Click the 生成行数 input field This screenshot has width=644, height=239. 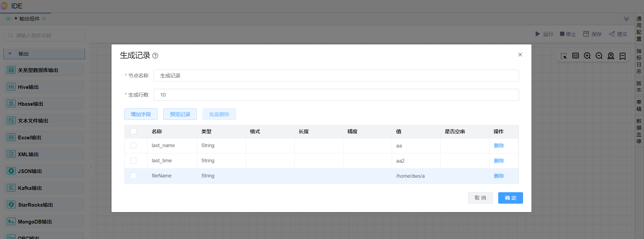pyautogui.click(x=336, y=95)
